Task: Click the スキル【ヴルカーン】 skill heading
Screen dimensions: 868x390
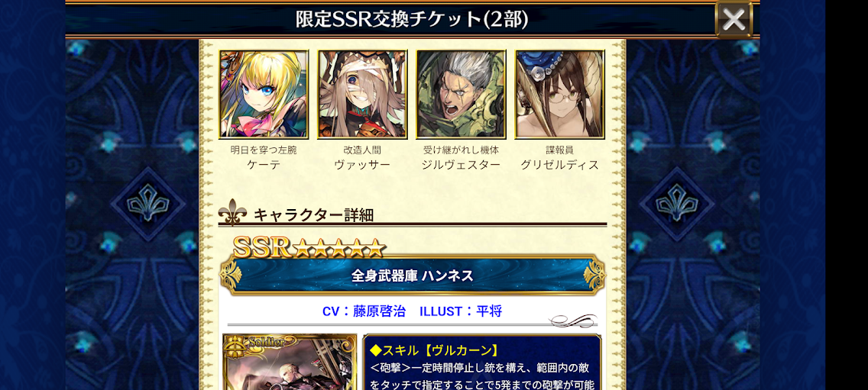Action: point(434,350)
